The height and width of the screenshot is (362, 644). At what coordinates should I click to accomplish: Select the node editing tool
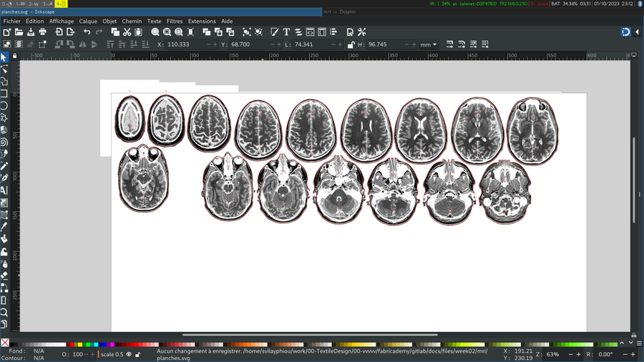(x=4, y=69)
